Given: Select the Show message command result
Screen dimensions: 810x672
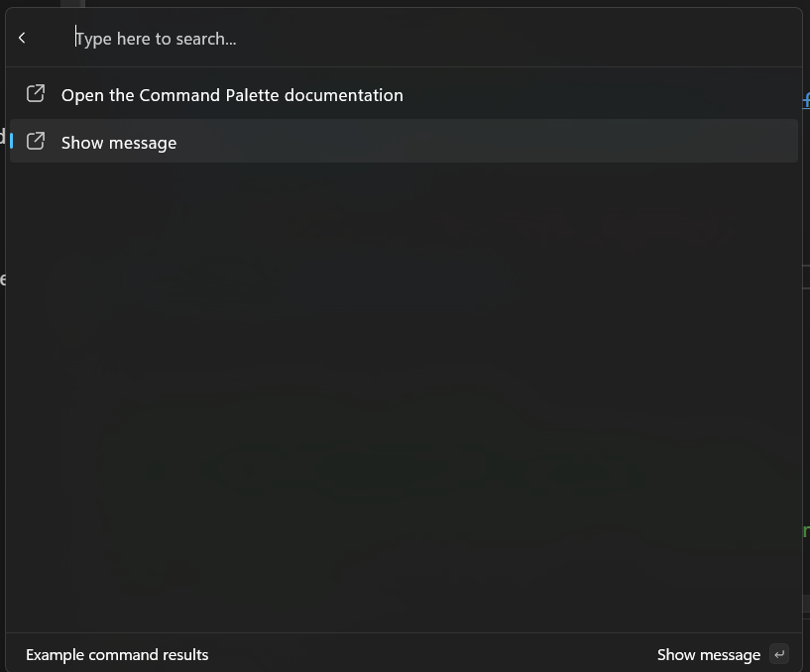Looking at the screenshot, I should [x=119, y=142].
